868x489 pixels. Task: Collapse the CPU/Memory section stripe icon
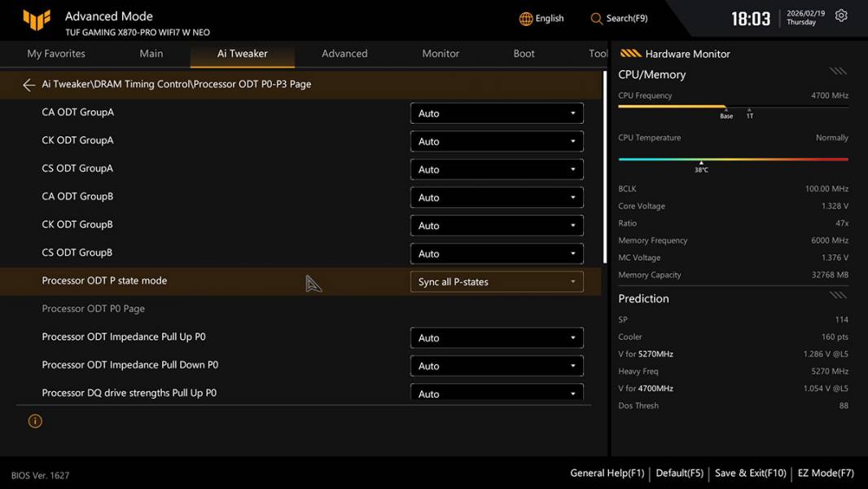pyautogui.click(x=838, y=72)
